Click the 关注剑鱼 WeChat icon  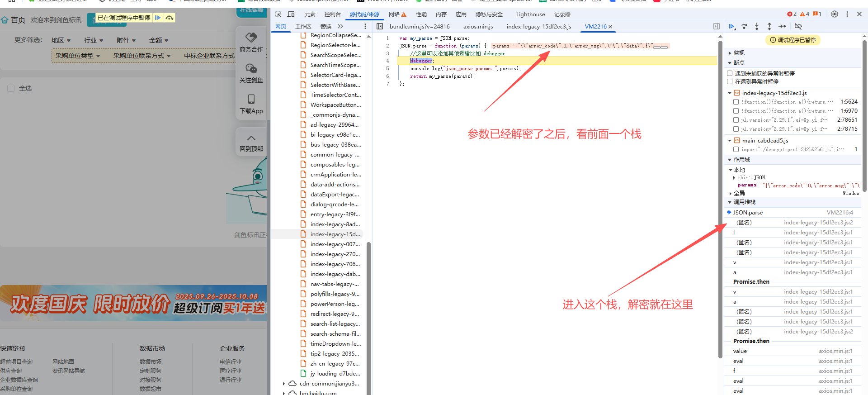(x=251, y=68)
